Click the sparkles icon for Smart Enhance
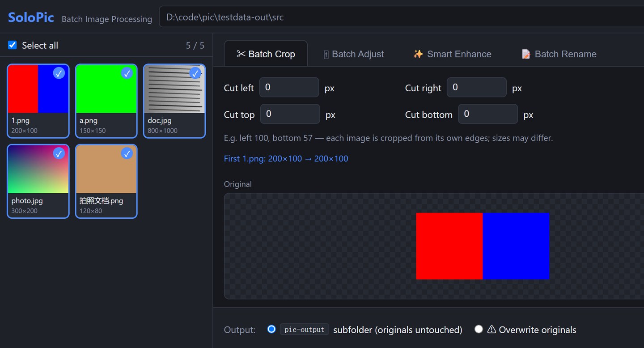 [x=418, y=54]
